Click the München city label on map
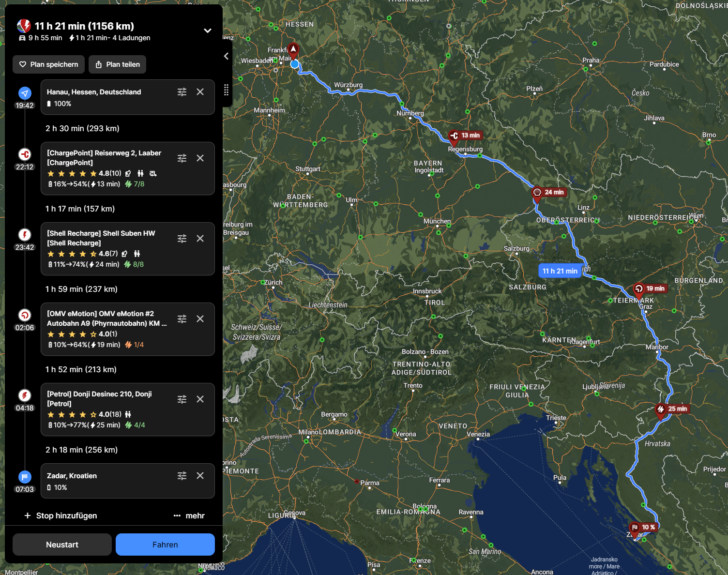This screenshot has width=728, height=575. [x=437, y=221]
